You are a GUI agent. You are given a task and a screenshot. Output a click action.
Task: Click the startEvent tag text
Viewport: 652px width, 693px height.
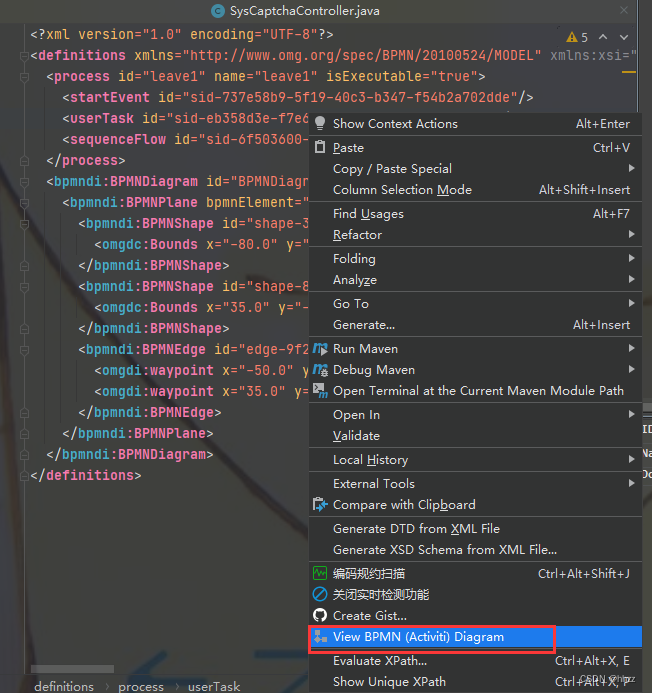click(110, 97)
